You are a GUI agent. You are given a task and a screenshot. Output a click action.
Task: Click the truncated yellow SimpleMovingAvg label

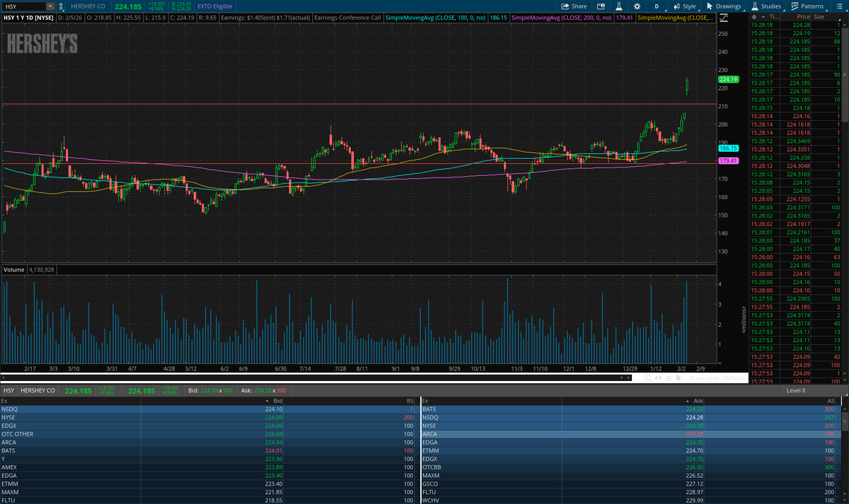pos(675,17)
